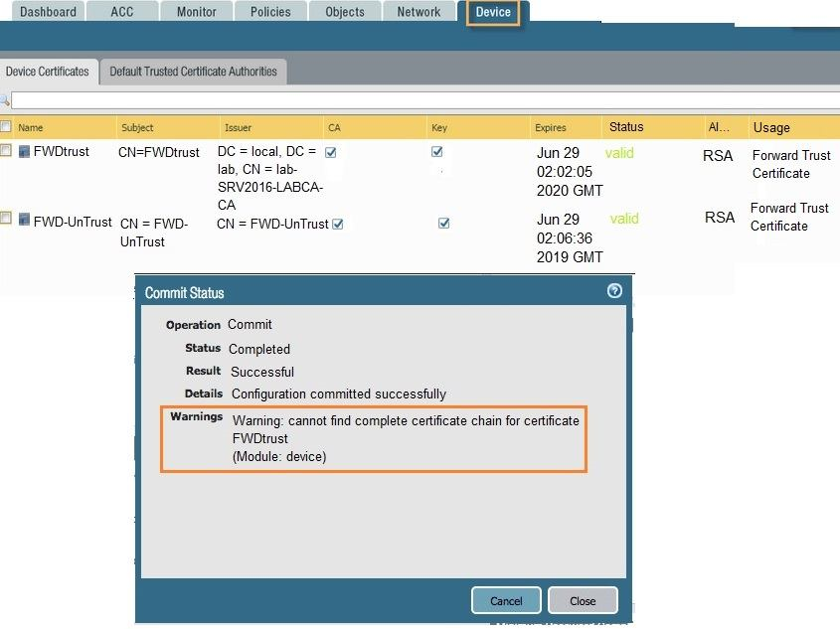Switch to the Network tab
Viewport: 840px width, 629px height.
(x=419, y=12)
